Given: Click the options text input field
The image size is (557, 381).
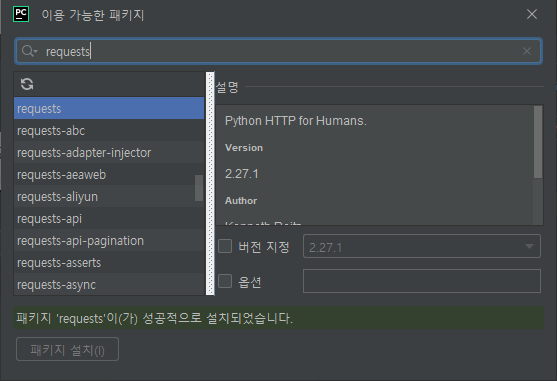Looking at the screenshot, I should [422, 281].
